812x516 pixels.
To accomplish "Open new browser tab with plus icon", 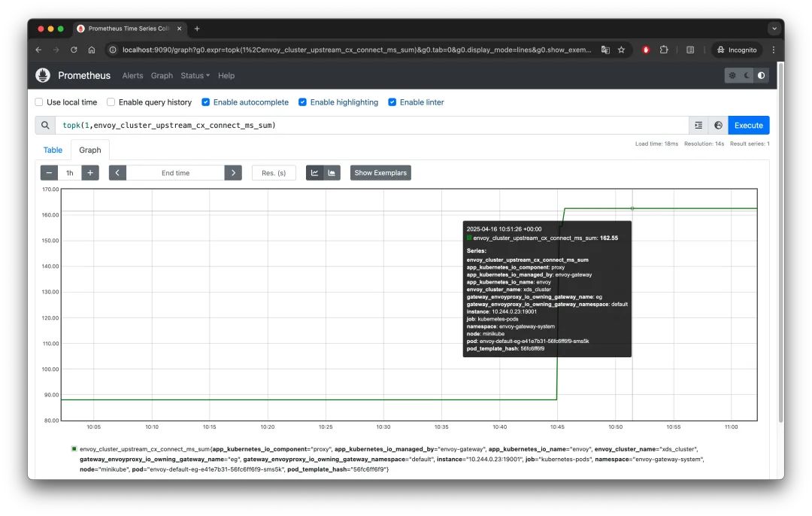I will pyautogui.click(x=197, y=29).
